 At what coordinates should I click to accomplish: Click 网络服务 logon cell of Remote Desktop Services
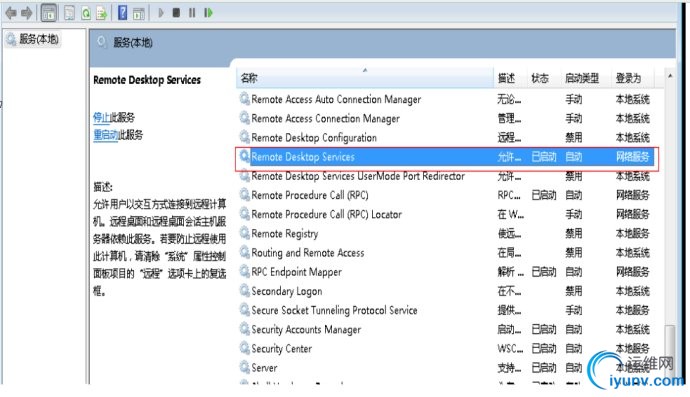click(633, 157)
